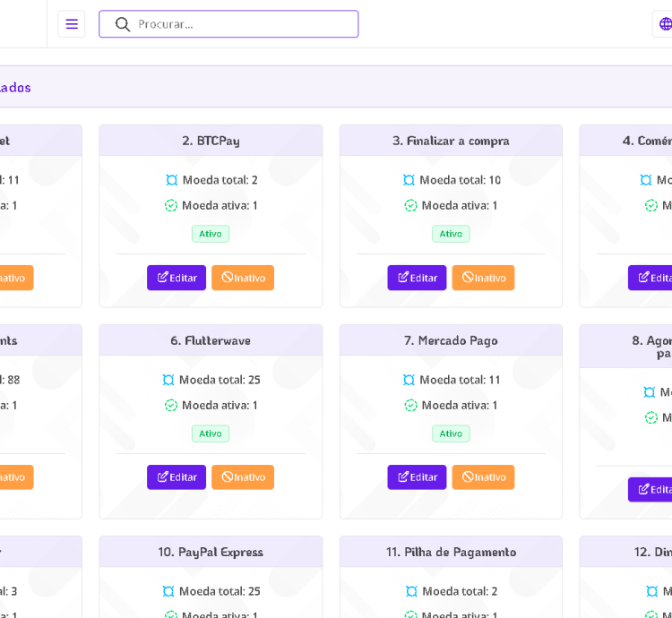
Task: Select the '2. BTCPay' card title
Action: point(211,141)
